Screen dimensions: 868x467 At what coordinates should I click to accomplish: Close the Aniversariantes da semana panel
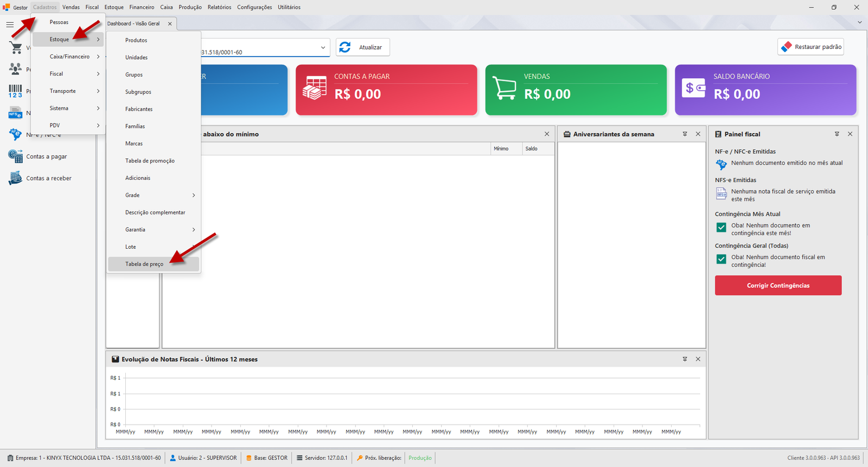click(698, 134)
